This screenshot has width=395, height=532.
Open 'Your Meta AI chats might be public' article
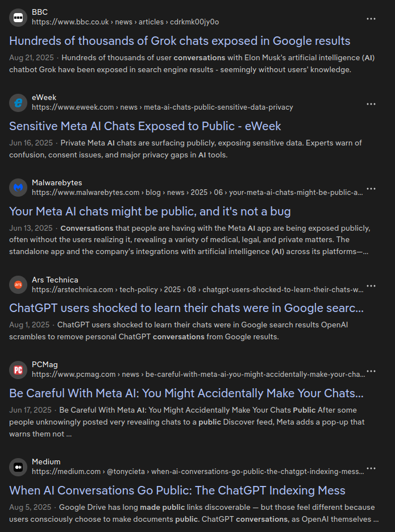[150, 211]
